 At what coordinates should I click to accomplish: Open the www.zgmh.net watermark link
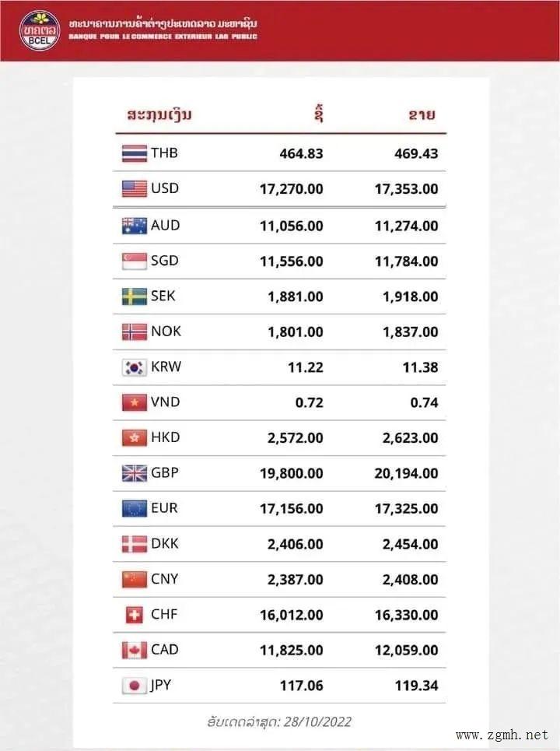click(502, 735)
